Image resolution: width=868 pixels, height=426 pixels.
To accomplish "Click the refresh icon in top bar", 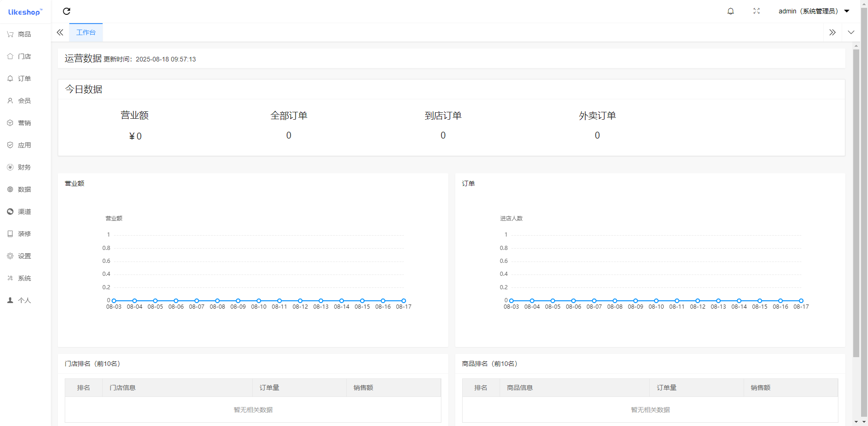I will [x=67, y=11].
